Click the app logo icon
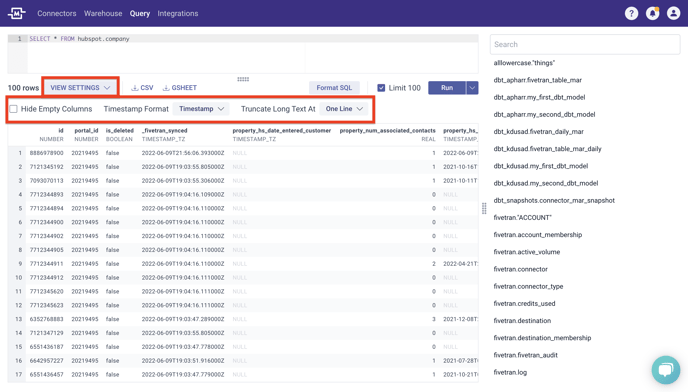The width and height of the screenshot is (688, 392). [x=17, y=13]
